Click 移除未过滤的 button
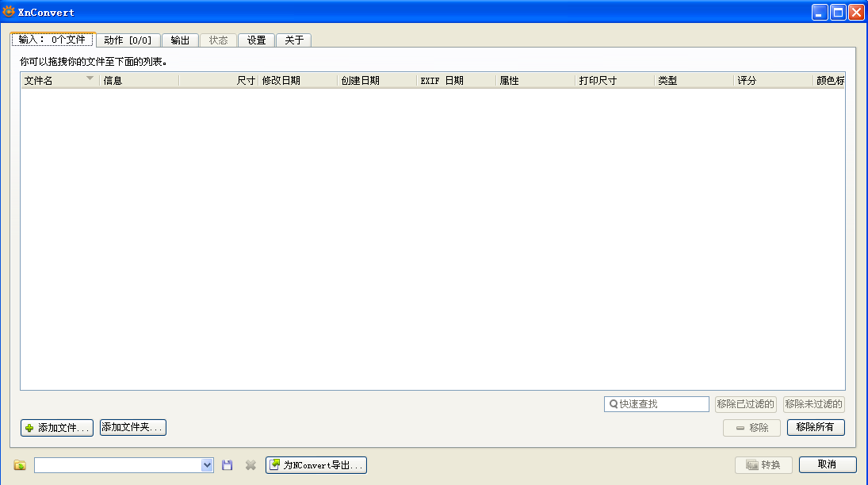This screenshot has height=485, width=868. 814,404
